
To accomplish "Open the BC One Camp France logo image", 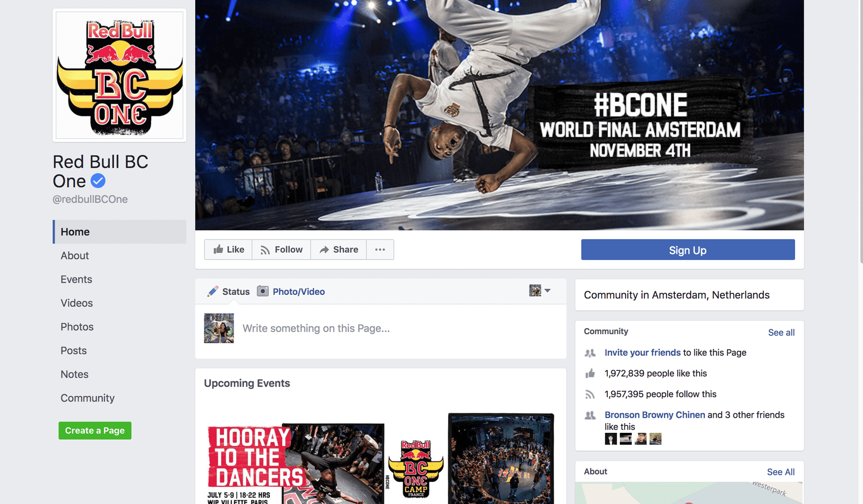I will coord(416,468).
